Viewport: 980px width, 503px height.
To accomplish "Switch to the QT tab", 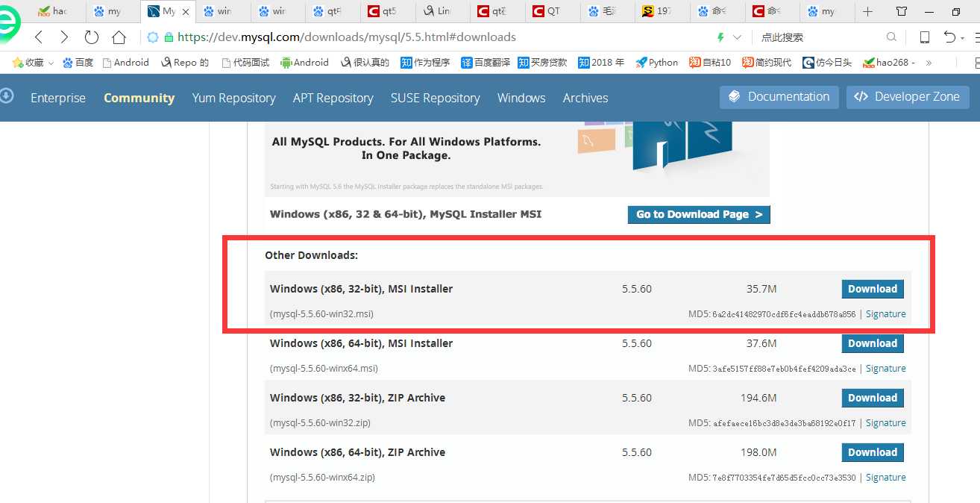I will 554,12.
